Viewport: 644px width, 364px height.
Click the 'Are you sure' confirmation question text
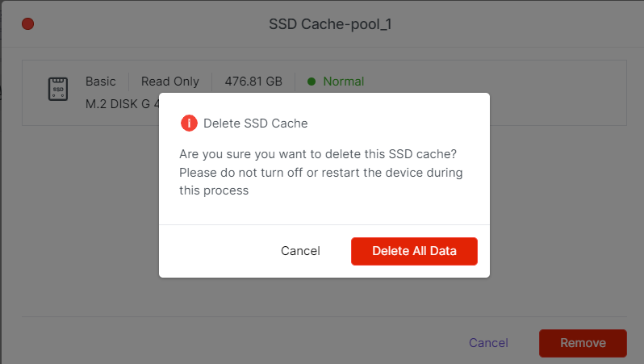[323, 153]
